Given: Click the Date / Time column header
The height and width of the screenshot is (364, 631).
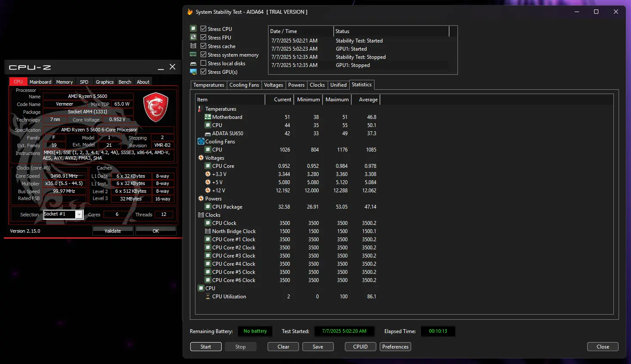Looking at the screenshot, I should pos(301,31).
